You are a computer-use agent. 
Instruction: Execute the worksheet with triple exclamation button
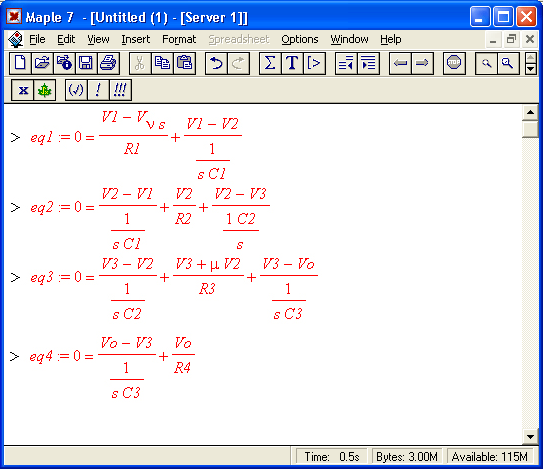click(120, 90)
